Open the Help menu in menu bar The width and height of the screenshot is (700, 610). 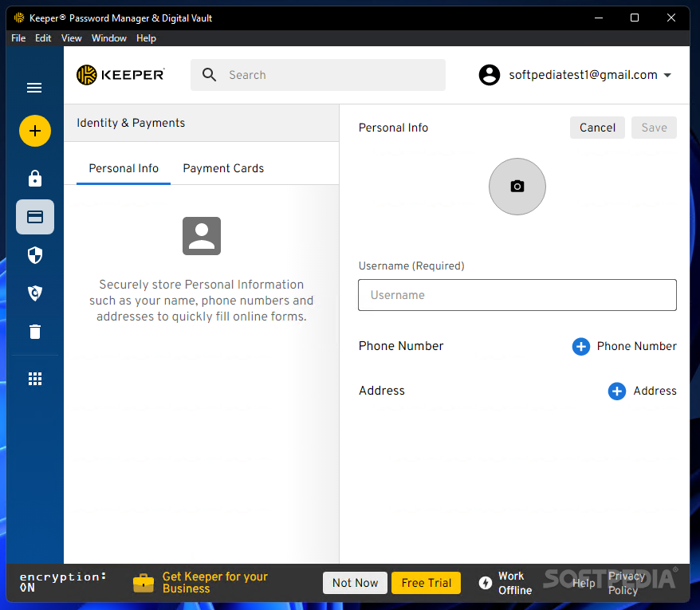(x=146, y=38)
